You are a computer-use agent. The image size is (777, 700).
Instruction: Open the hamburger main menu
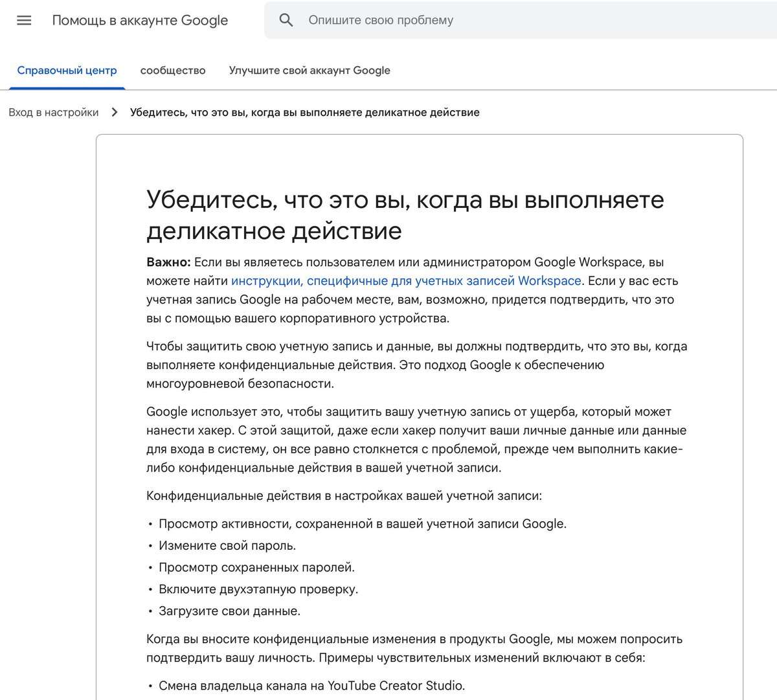tap(24, 20)
